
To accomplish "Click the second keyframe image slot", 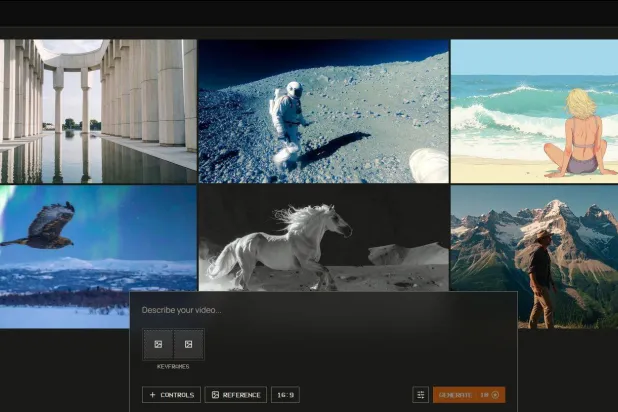I will tap(188, 344).
